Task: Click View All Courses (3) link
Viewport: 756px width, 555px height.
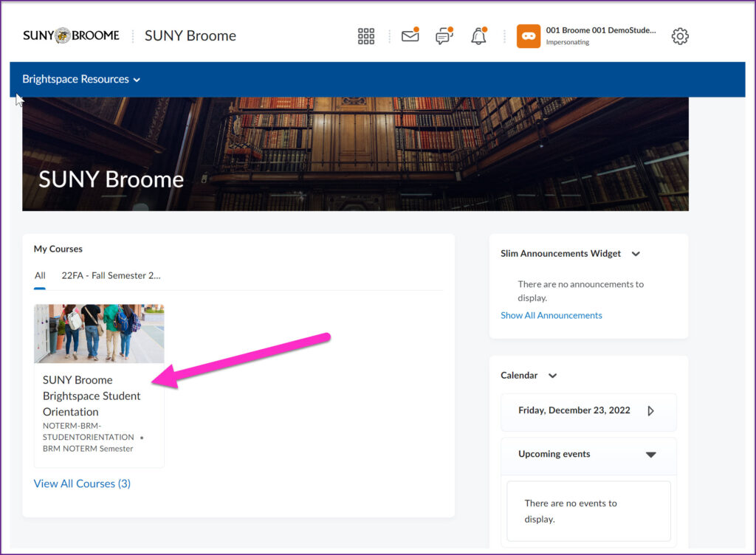Action: click(x=82, y=483)
